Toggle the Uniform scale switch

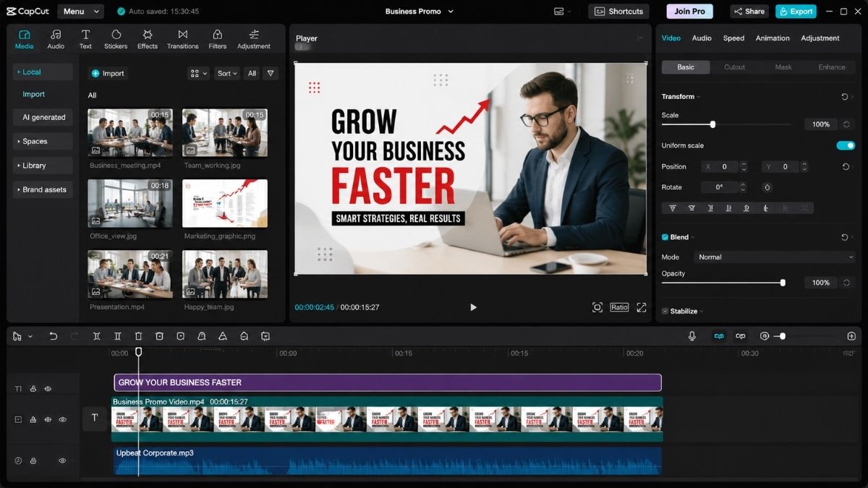tap(846, 145)
